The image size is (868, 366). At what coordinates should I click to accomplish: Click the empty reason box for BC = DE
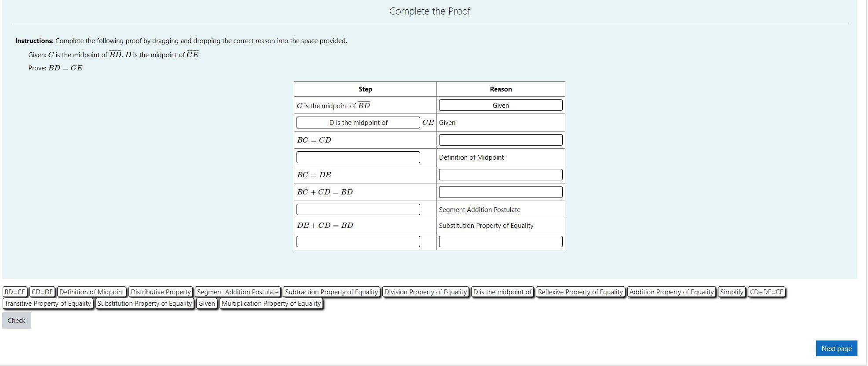coord(501,175)
